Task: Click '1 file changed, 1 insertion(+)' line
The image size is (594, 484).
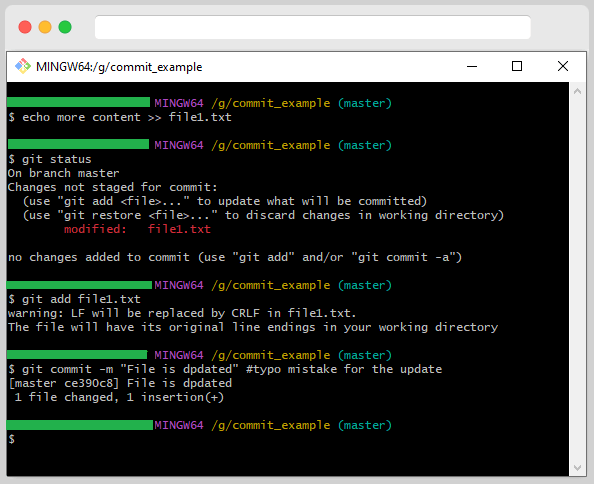Action: tap(119, 397)
